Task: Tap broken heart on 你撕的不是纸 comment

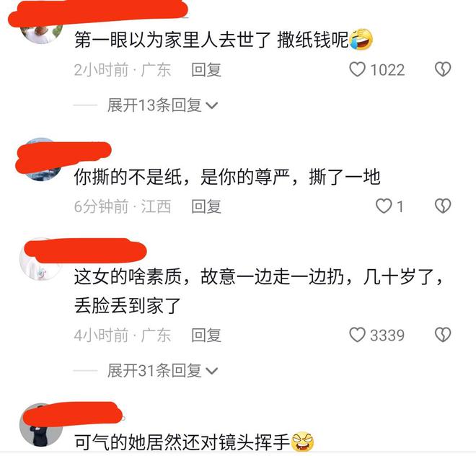Action: pyautogui.click(x=443, y=206)
